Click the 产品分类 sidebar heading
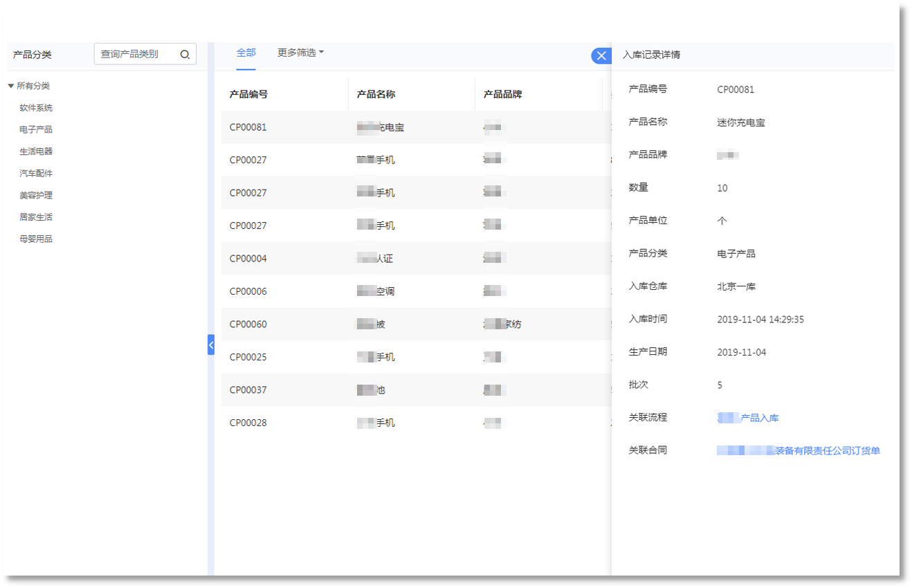The image size is (912, 588). tap(32, 55)
